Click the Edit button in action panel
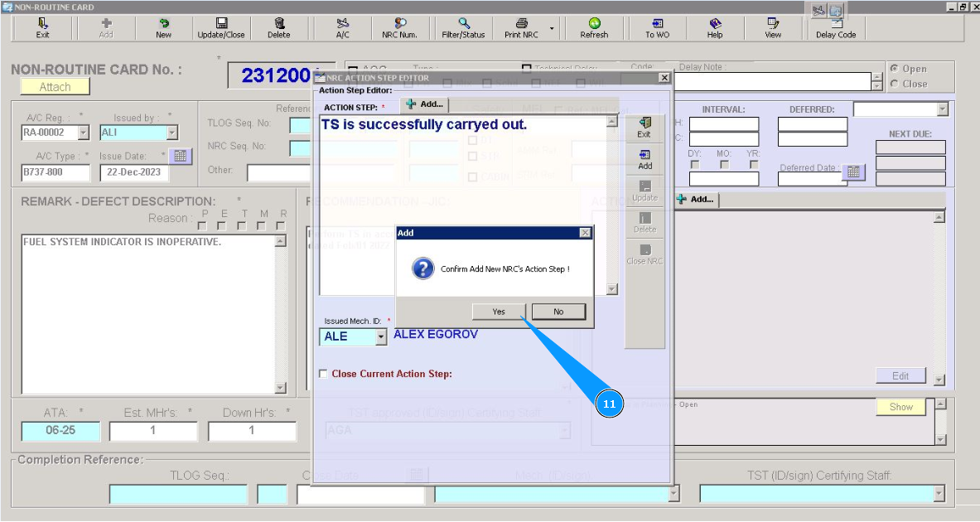980x522 pixels. coord(900,375)
